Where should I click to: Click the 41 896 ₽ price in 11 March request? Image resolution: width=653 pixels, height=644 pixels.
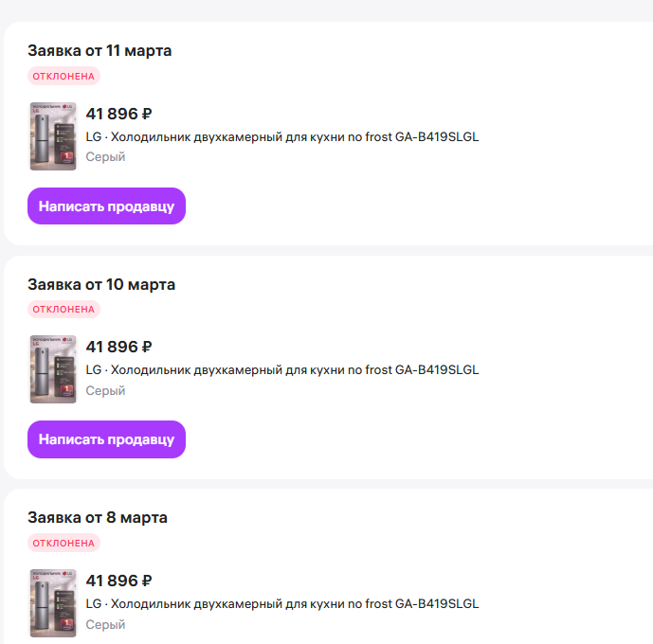click(118, 114)
